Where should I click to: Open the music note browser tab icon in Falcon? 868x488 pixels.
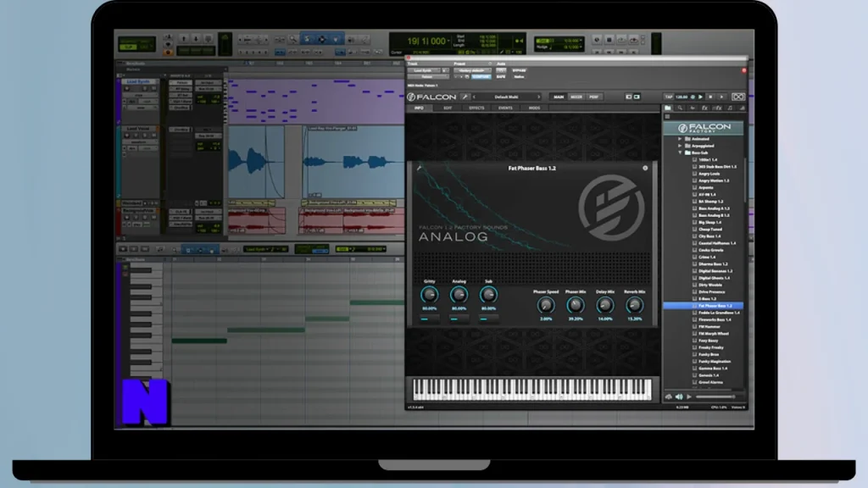click(x=730, y=108)
